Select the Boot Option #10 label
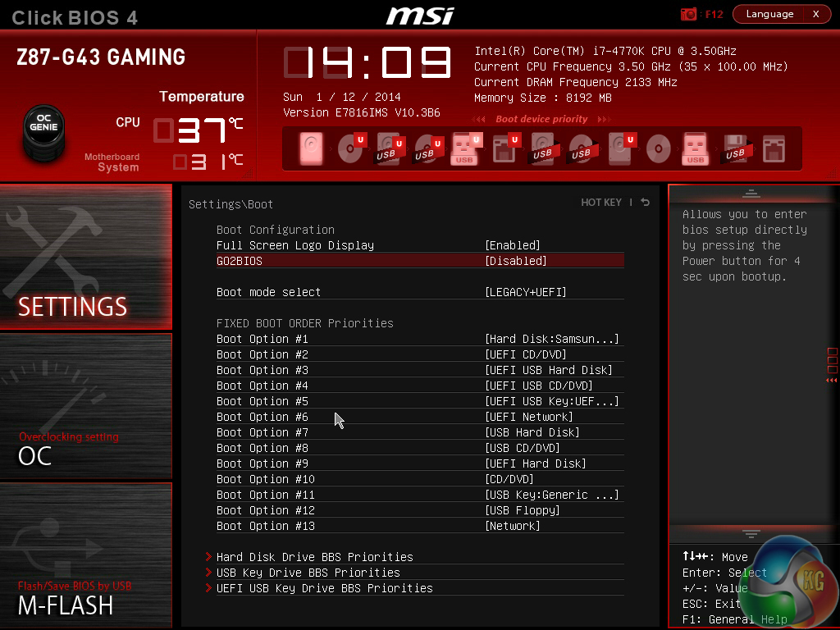The height and width of the screenshot is (630, 840). coord(265,478)
